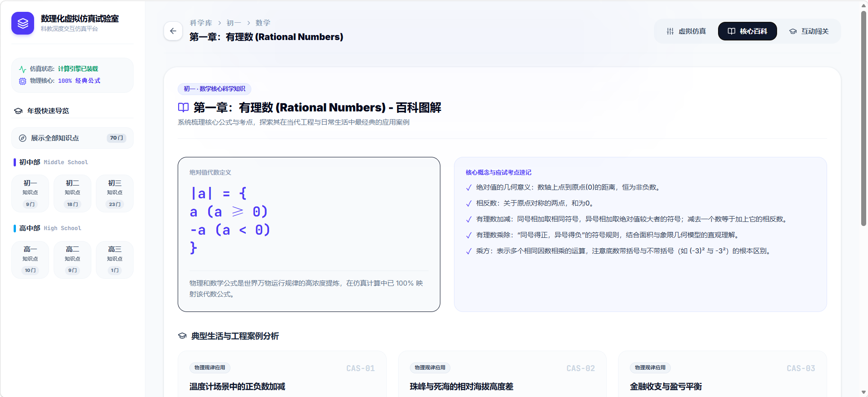Select grade 初一 with 9 knowledge points
Viewport: 868px width, 397px height.
[x=30, y=193]
